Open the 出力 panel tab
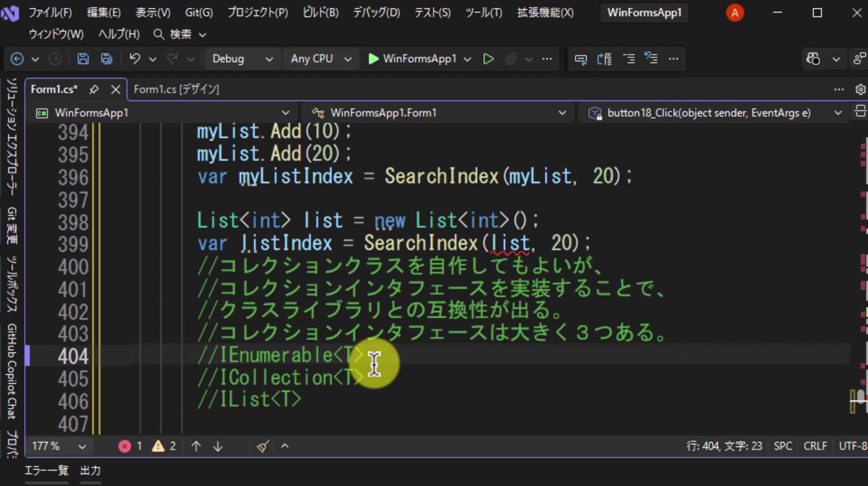 [x=90, y=471]
